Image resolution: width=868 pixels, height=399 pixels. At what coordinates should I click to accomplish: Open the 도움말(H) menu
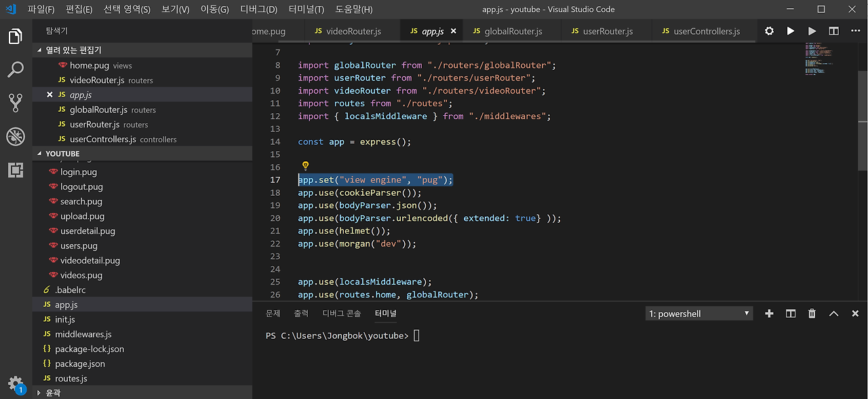click(354, 9)
